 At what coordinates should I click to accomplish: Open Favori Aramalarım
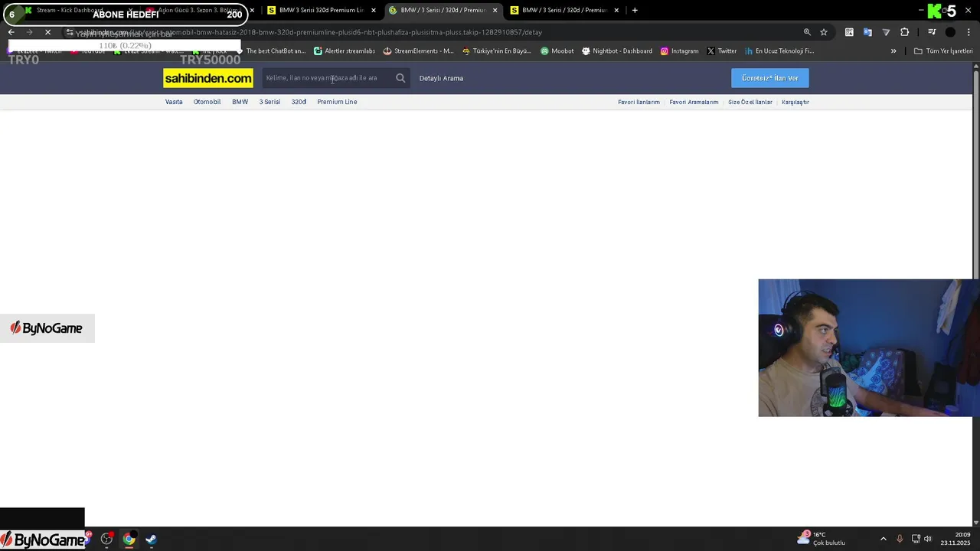[694, 102]
